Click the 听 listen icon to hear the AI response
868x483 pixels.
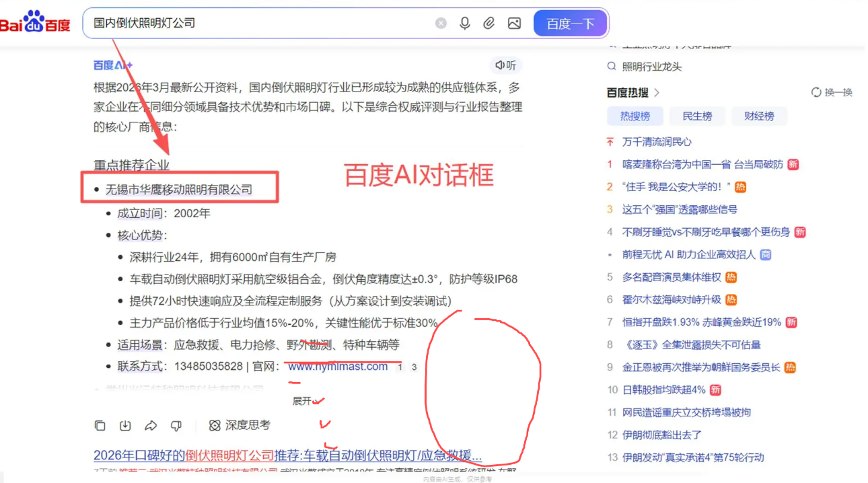click(x=505, y=65)
